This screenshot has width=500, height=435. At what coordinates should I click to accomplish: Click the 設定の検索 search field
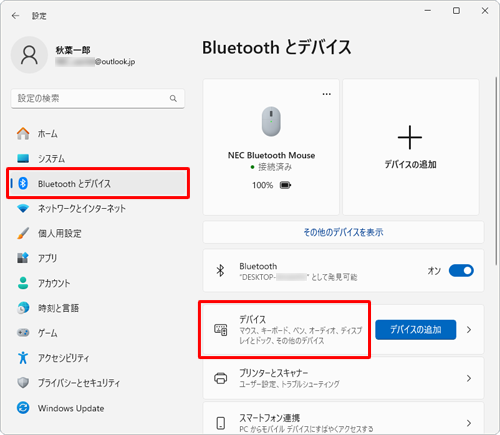point(98,98)
